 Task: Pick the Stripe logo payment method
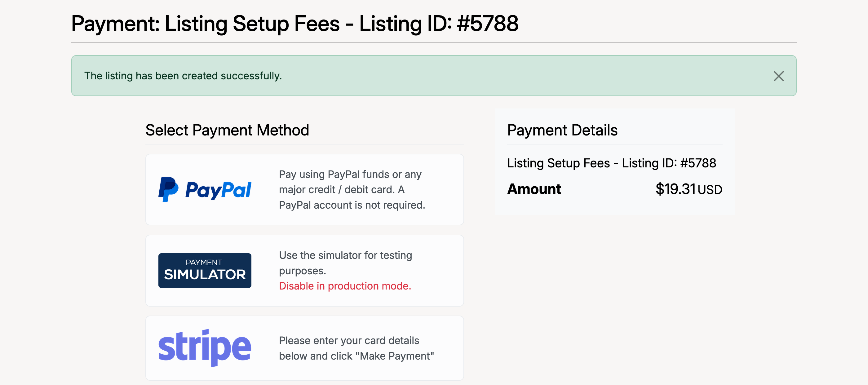[205, 348]
